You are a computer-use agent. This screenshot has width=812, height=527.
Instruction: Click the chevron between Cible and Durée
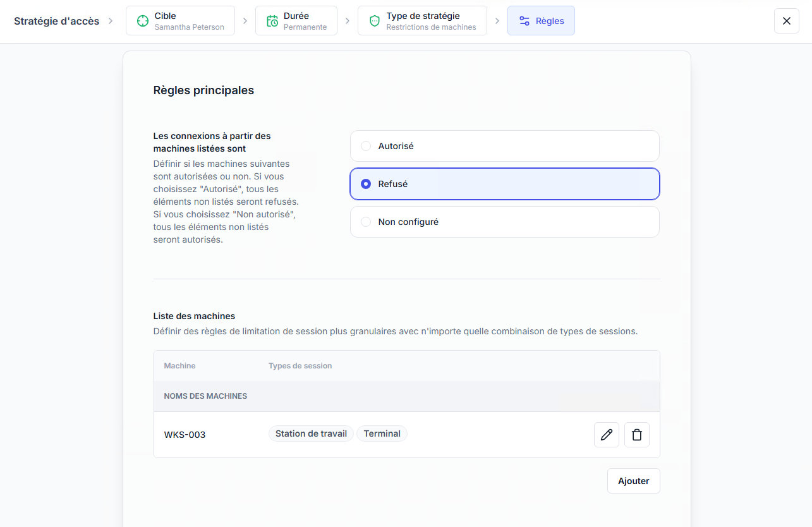pos(245,21)
